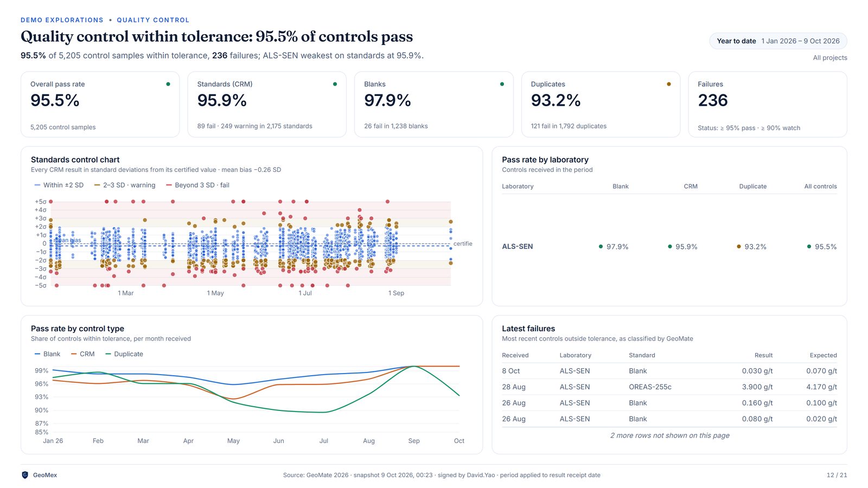
Task: Click the 0.020 g/t expected value
Action: point(821,419)
